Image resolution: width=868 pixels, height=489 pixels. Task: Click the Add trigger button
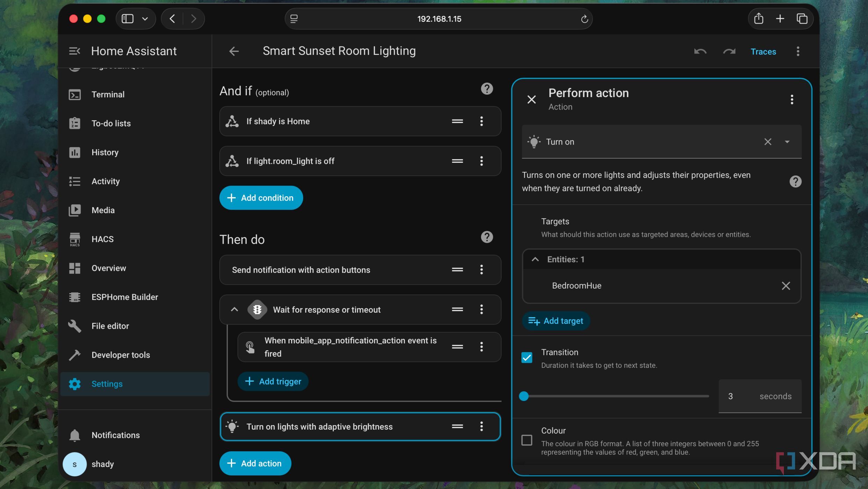pyautogui.click(x=273, y=381)
